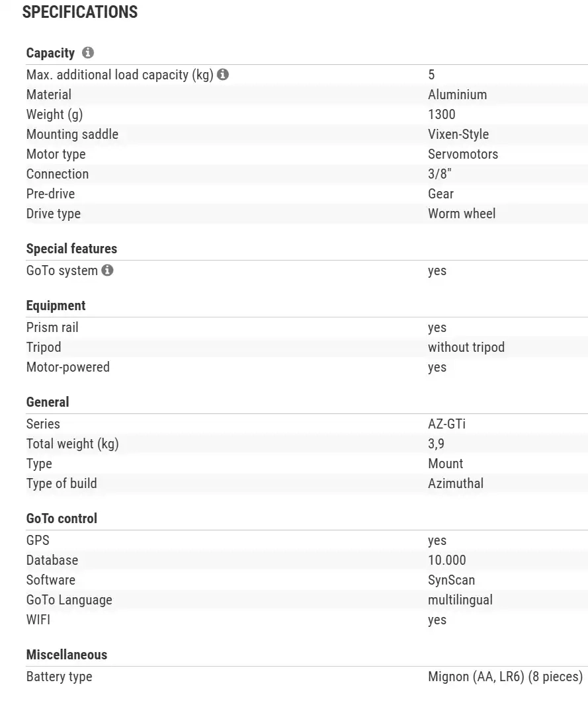Select the GoTo control section heading
The width and height of the screenshot is (588, 701).
62,518
